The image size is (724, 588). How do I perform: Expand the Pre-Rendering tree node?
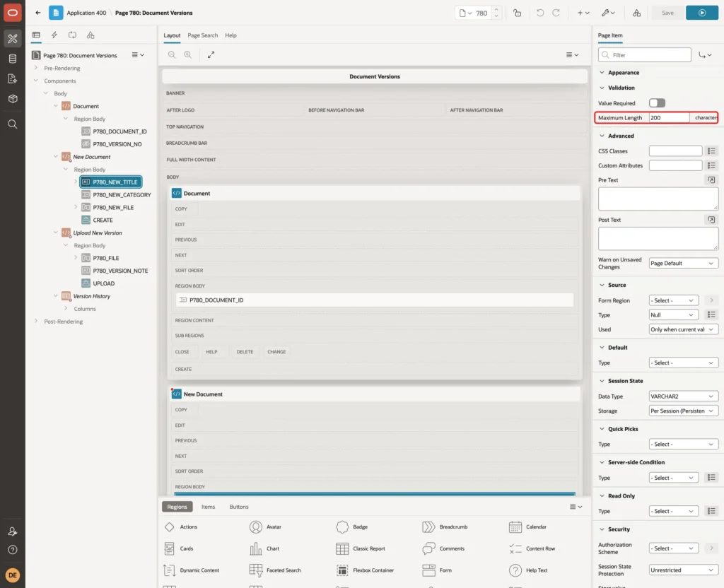coord(36,68)
